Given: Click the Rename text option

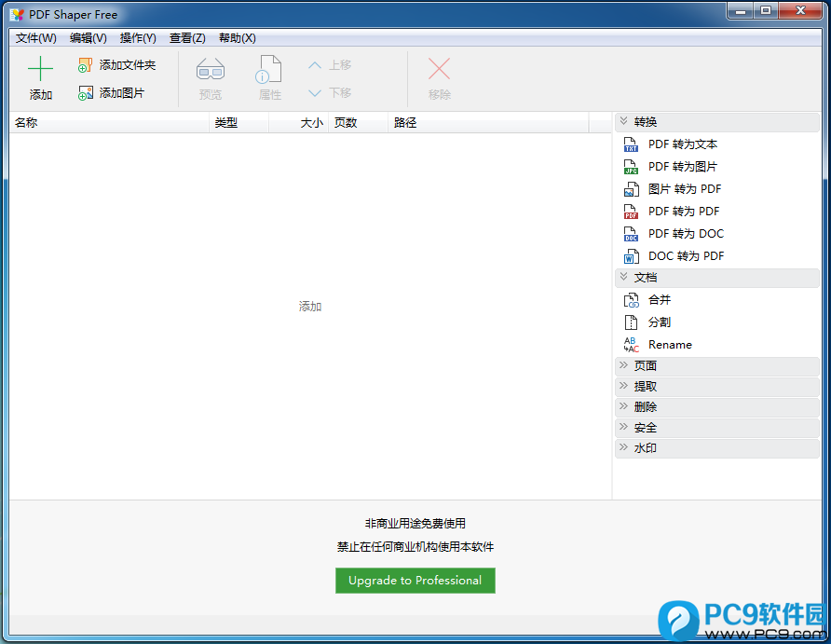Looking at the screenshot, I should 670,345.
